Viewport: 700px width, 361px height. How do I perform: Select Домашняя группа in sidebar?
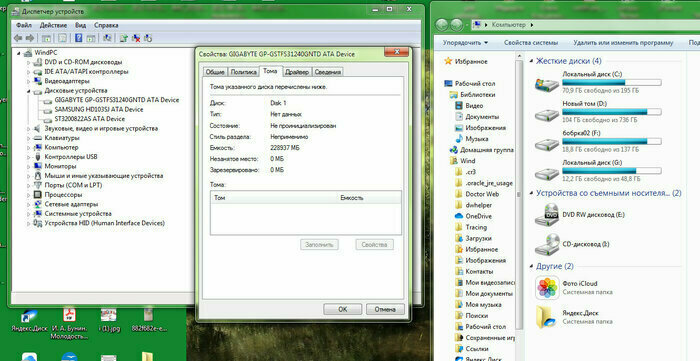click(482, 150)
